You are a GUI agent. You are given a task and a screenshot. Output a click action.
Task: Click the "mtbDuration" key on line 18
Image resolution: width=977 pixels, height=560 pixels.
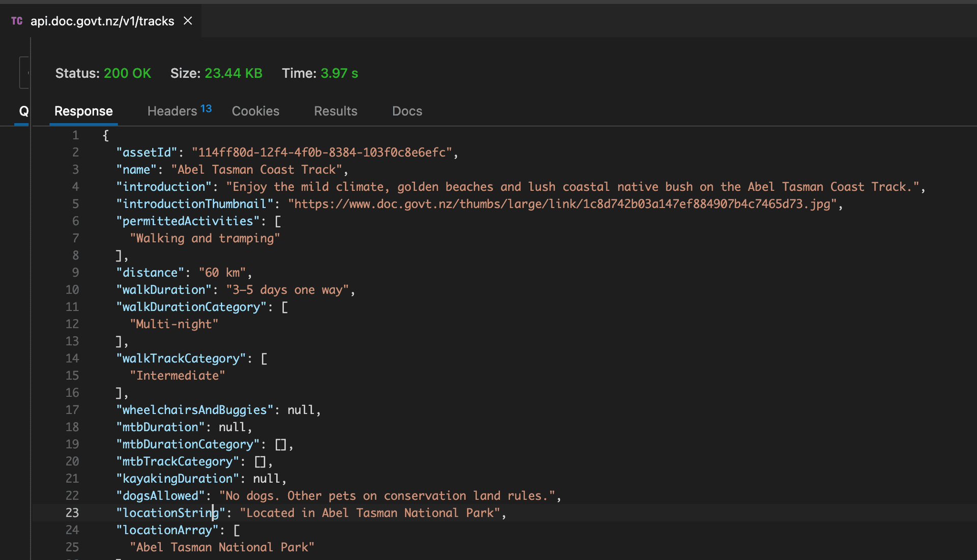coord(160,427)
